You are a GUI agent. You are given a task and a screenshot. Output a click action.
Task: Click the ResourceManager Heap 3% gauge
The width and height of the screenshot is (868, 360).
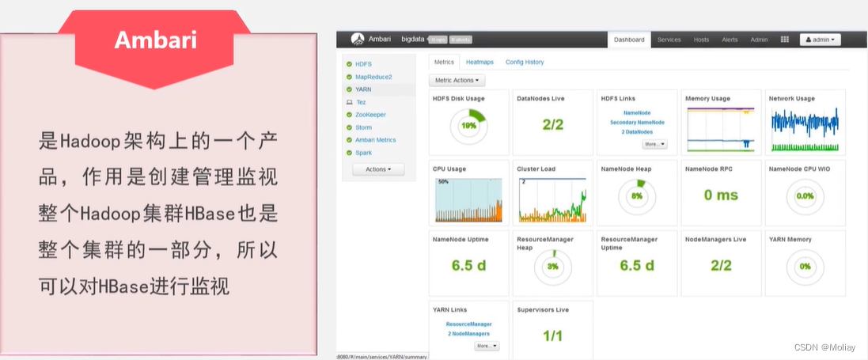coord(552,267)
